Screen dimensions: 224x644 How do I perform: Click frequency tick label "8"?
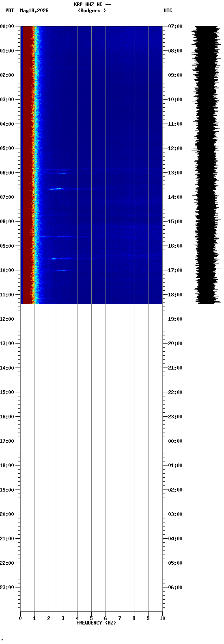click(134, 618)
